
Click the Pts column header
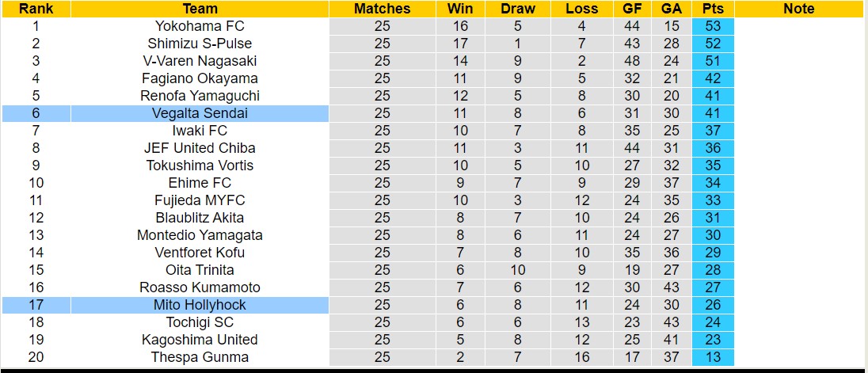coord(712,9)
